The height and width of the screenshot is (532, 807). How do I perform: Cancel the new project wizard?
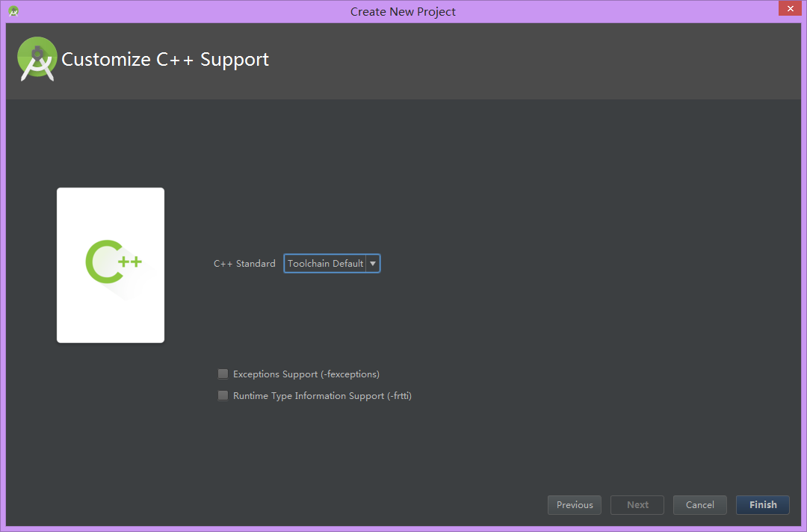(700, 505)
